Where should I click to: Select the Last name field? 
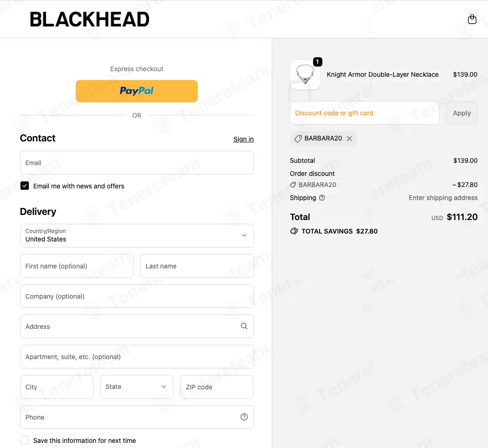click(197, 266)
